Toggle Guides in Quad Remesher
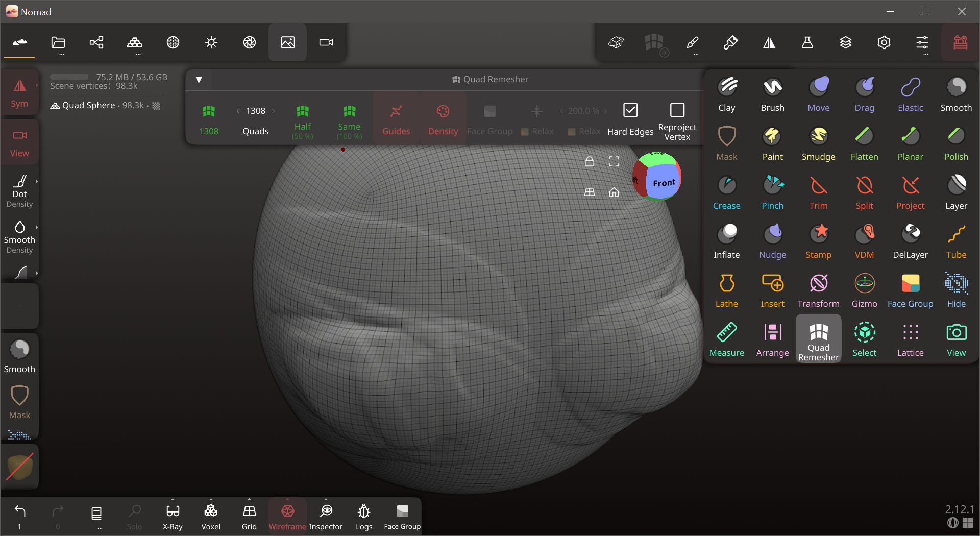The image size is (980, 536). click(396, 119)
